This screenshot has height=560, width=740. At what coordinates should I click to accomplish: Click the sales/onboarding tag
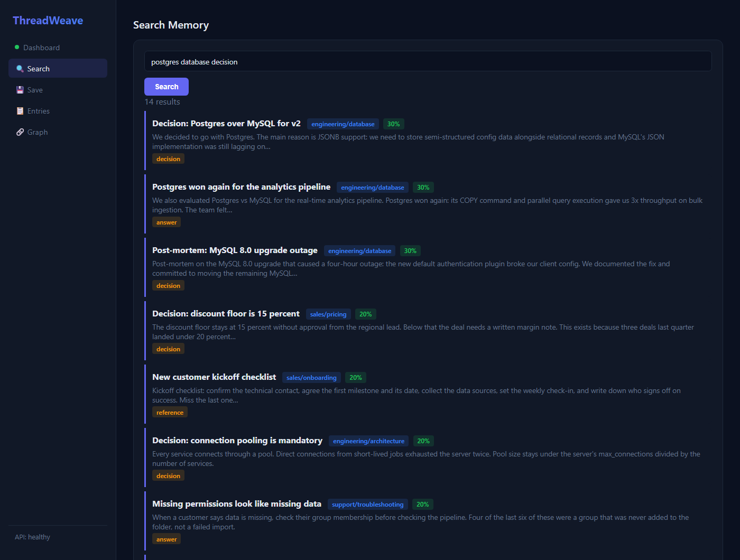pos(311,378)
